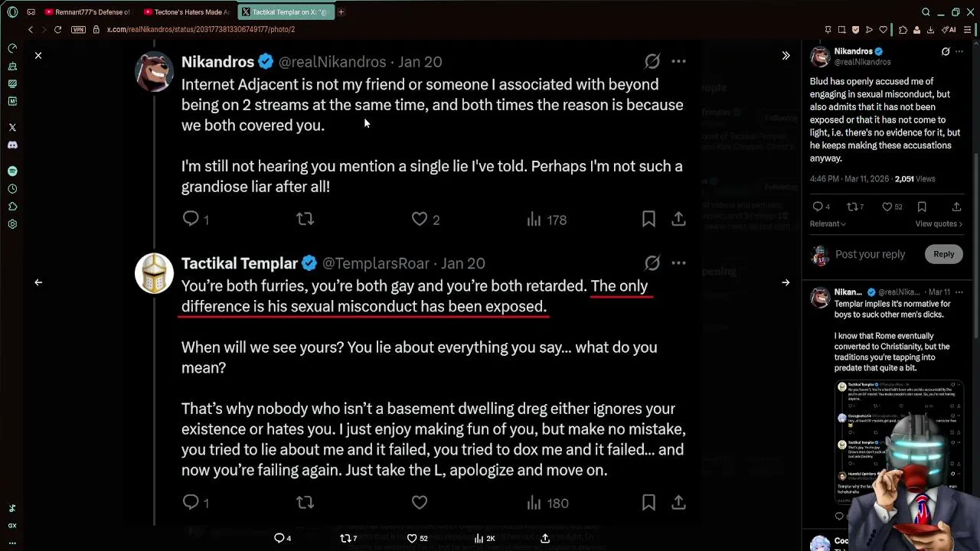The height and width of the screenshot is (551, 980).
Task: Collapse the reply sidebar with double chevron
Action: 786,56
